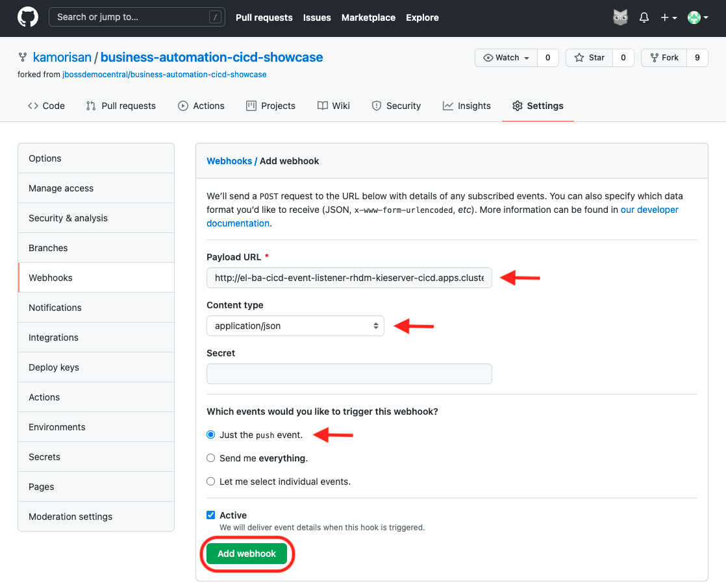Click the fork icon beside repository name
726x588 pixels.
tap(22, 57)
